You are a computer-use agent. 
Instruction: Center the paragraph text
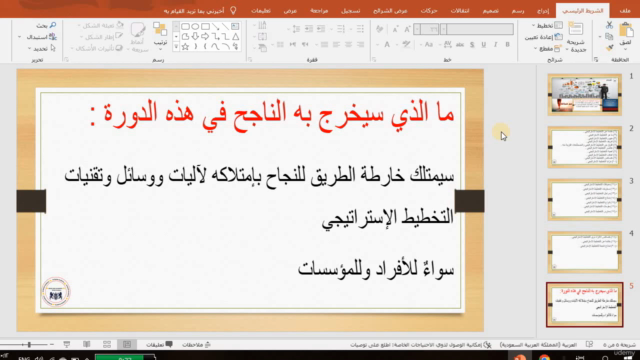[348, 44]
